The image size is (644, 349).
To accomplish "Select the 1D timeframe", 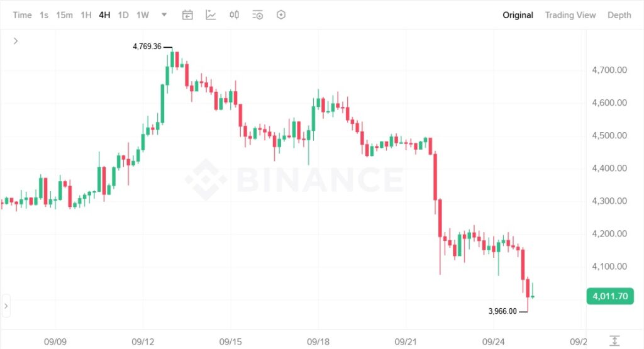I will (x=123, y=15).
